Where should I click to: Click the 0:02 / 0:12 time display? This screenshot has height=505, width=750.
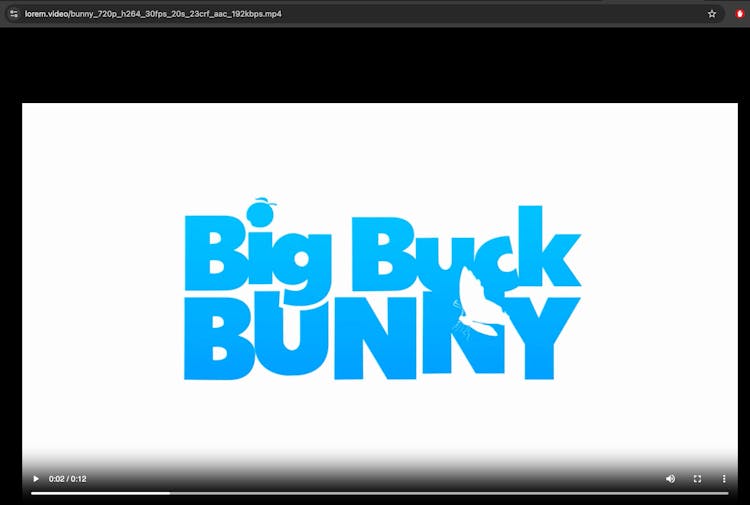point(68,479)
